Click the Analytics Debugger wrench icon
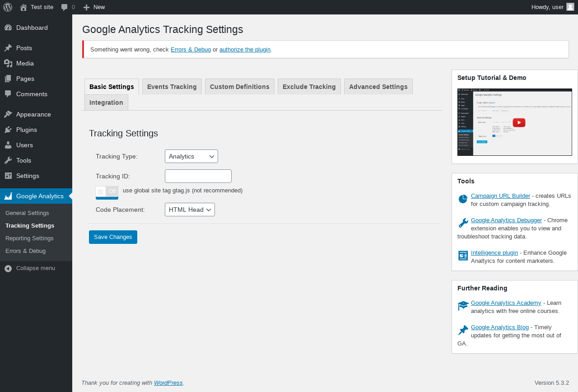The image size is (578, 392). tap(463, 223)
